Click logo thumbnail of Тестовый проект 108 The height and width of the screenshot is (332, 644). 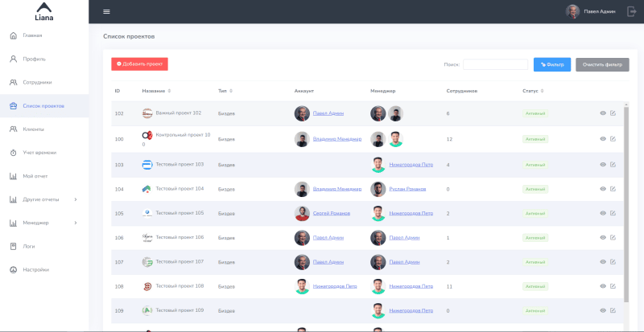147,286
